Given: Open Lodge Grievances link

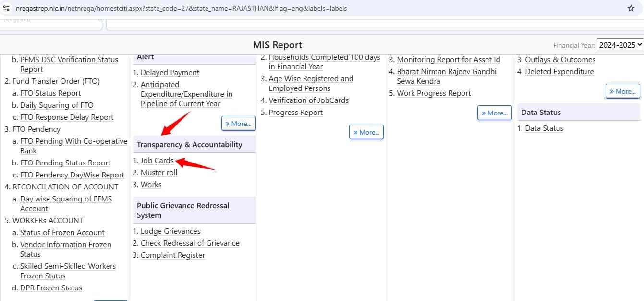Looking at the screenshot, I should click(x=170, y=231).
